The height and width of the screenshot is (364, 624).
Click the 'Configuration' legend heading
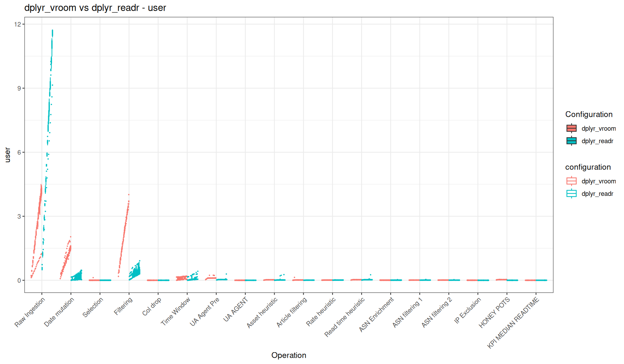pos(589,114)
